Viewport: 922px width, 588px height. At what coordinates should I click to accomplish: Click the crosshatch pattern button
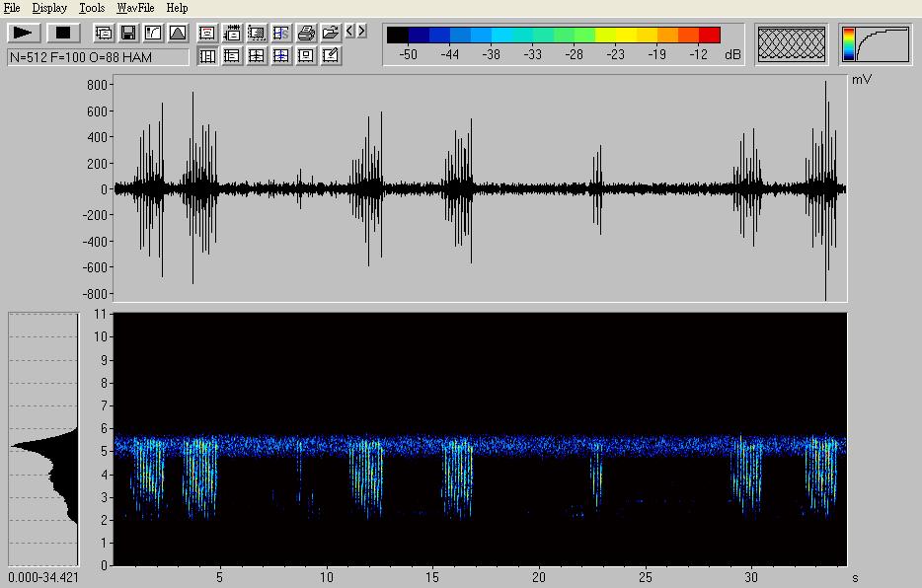791,44
